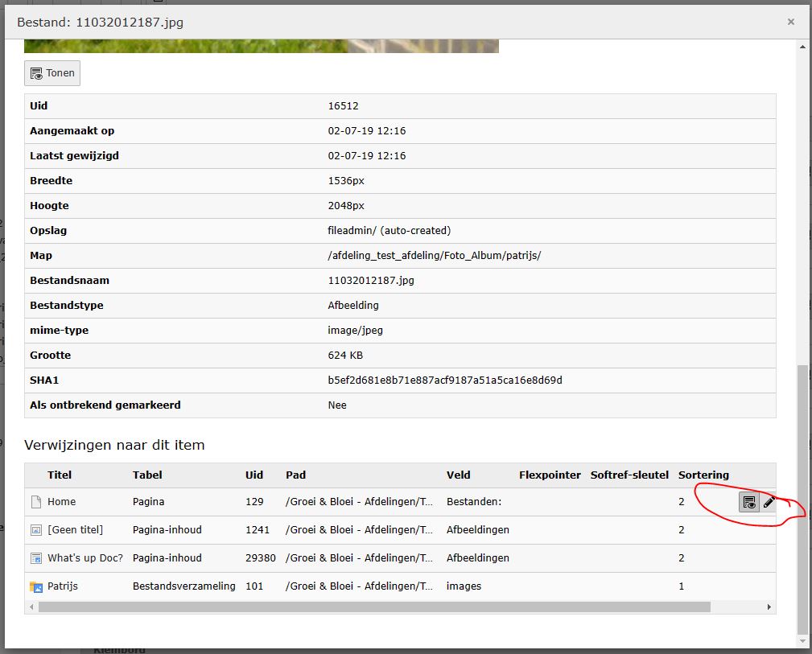Viewport: 812px width, 654px height.
Task: Click the Tonen button
Action: pos(52,73)
